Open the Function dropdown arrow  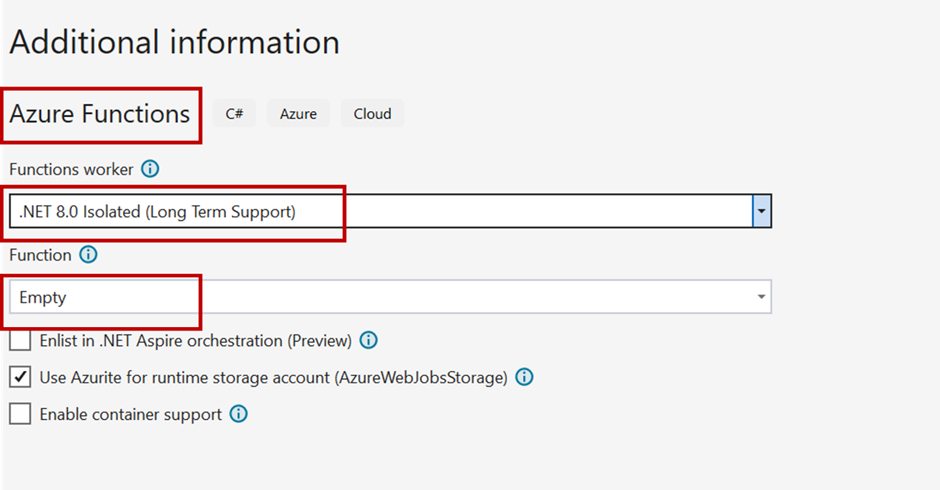[761, 297]
